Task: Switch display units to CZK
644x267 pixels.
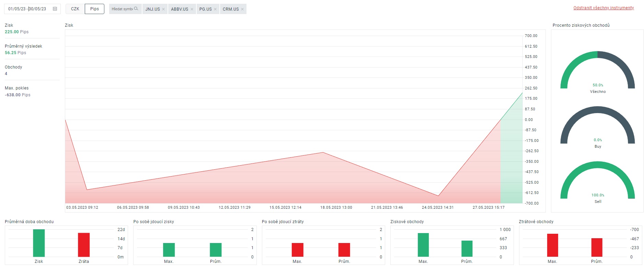Action: click(75, 9)
